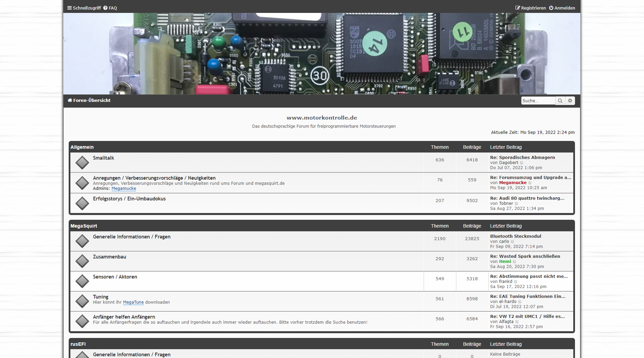Click Anmelden to log in
This screenshot has width=644, height=358.
click(x=562, y=8)
